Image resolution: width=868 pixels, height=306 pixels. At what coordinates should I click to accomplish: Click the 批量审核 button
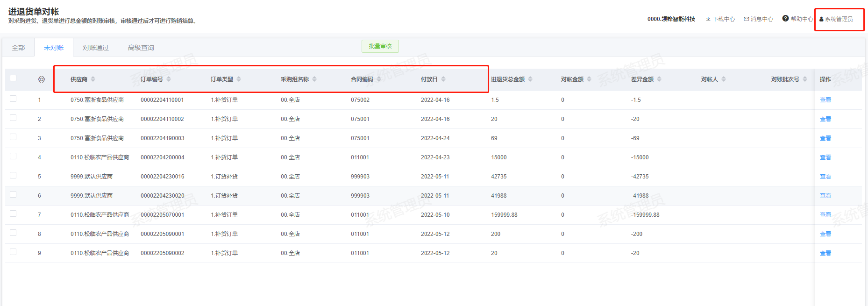[380, 46]
